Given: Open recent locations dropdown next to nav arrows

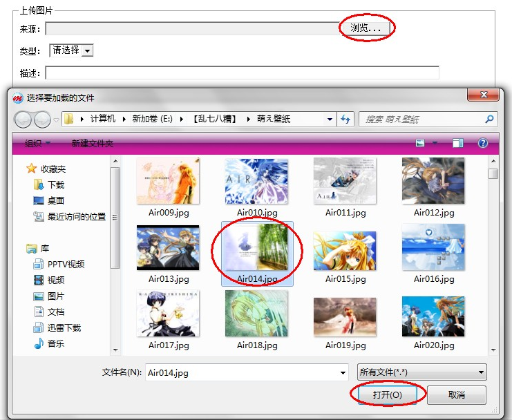Looking at the screenshot, I should pyautogui.click(x=56, y=120).
